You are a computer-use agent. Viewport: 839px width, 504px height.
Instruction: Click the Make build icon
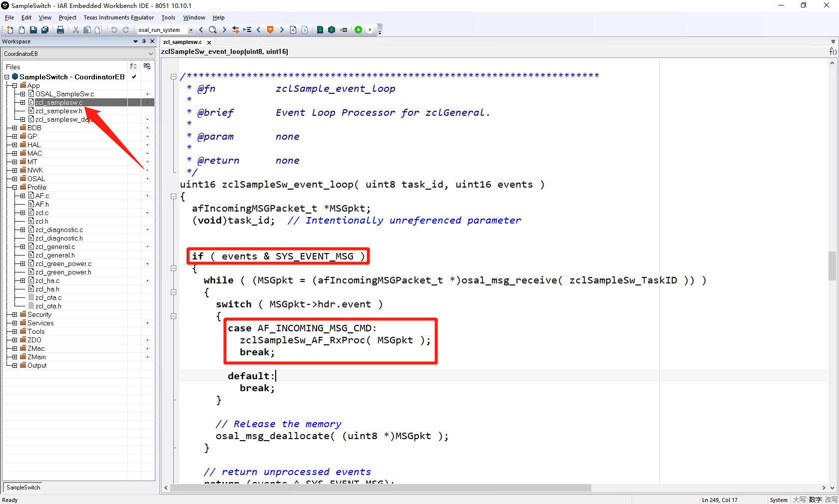[x=332, y=30]
